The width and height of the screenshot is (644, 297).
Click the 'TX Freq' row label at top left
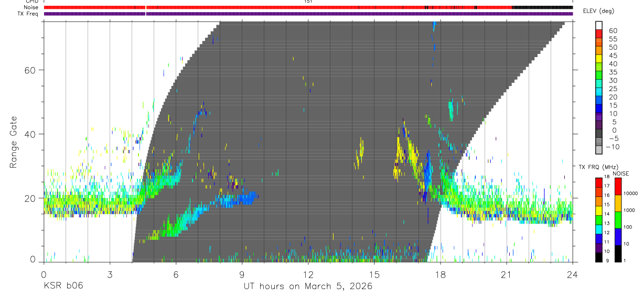coord(28,14)
